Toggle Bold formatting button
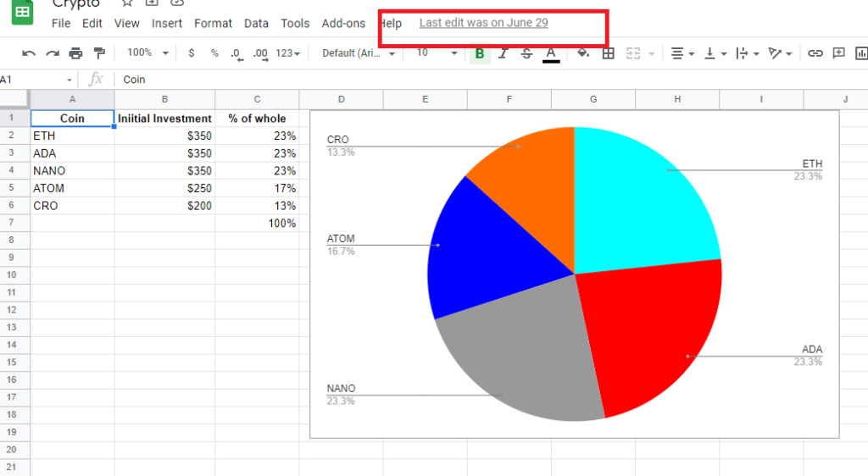The image size is (868, 476). pos(480,53)
